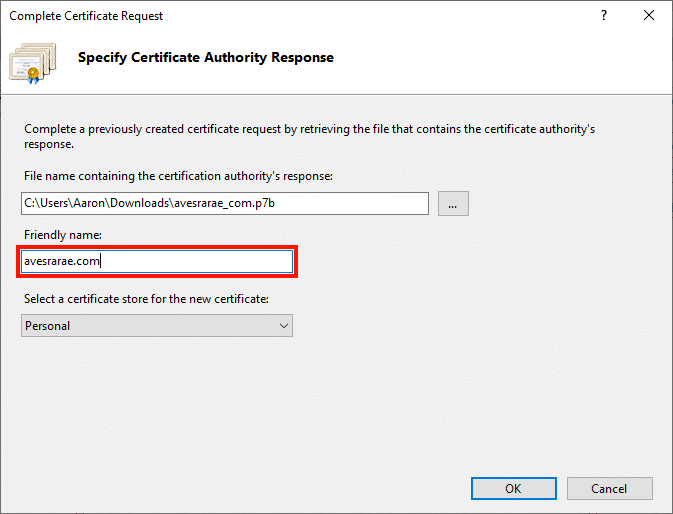This screenshot has width=673, height=514.
Task: Click the chevron arrow on the store dropdown
Action: 283,325
